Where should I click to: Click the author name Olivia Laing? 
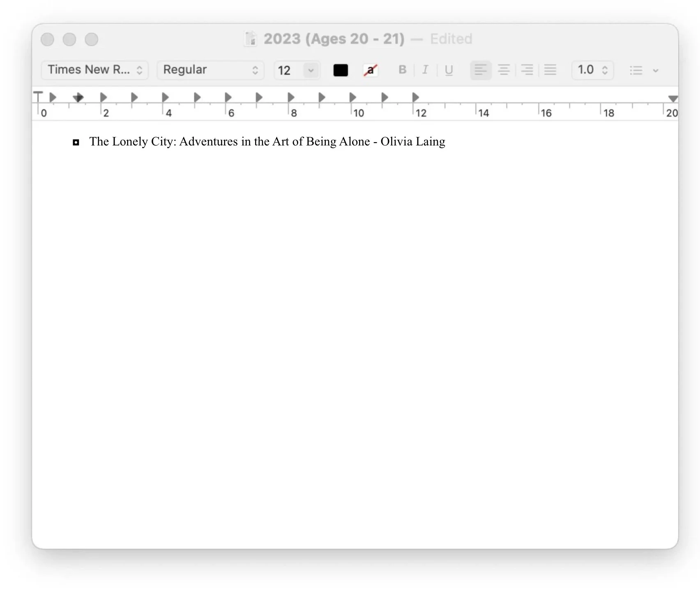413,142
